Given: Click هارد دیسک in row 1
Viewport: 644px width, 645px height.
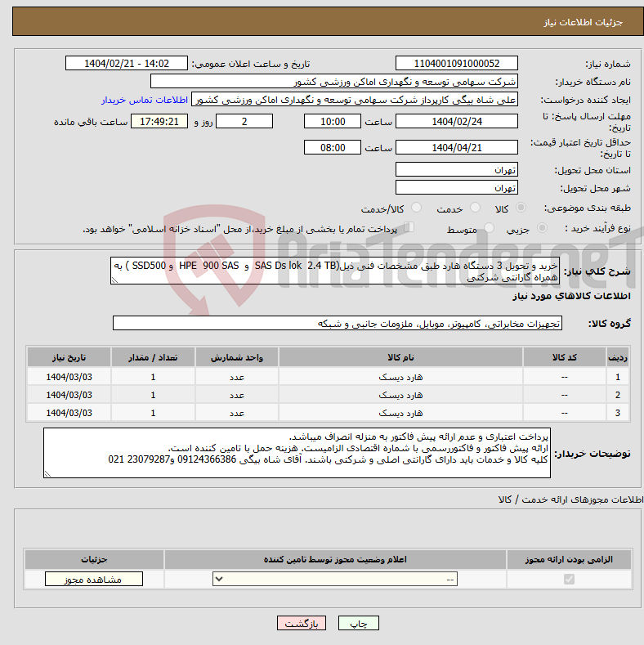Looking at the screenshot, I should tap(400, 377).
